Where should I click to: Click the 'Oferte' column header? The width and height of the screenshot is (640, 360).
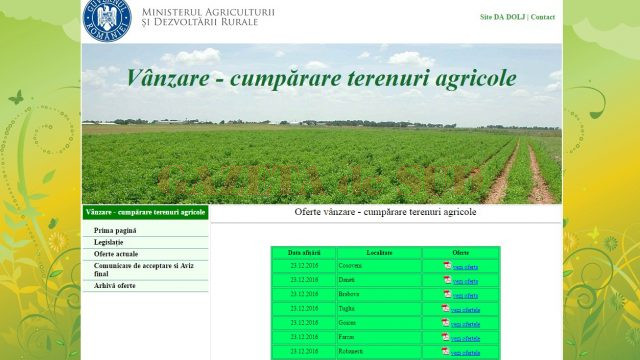coord(461,253)
